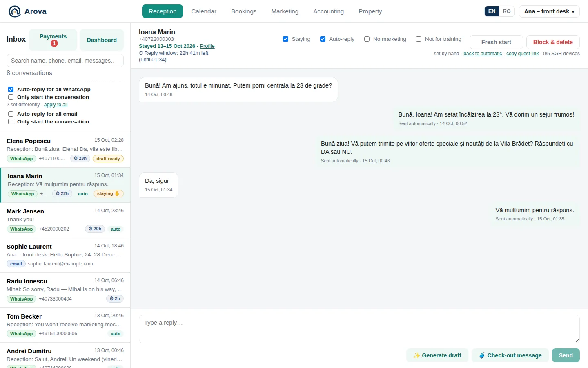Screen dimensions: 588x368
Task: Click the WhatsApp tag on Radu Ionescu
Action: point(21,299)
